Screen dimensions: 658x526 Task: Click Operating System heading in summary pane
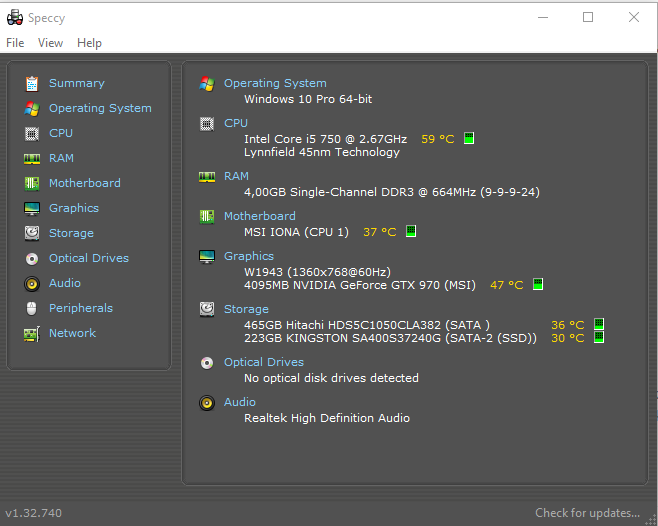pos(275,83)
